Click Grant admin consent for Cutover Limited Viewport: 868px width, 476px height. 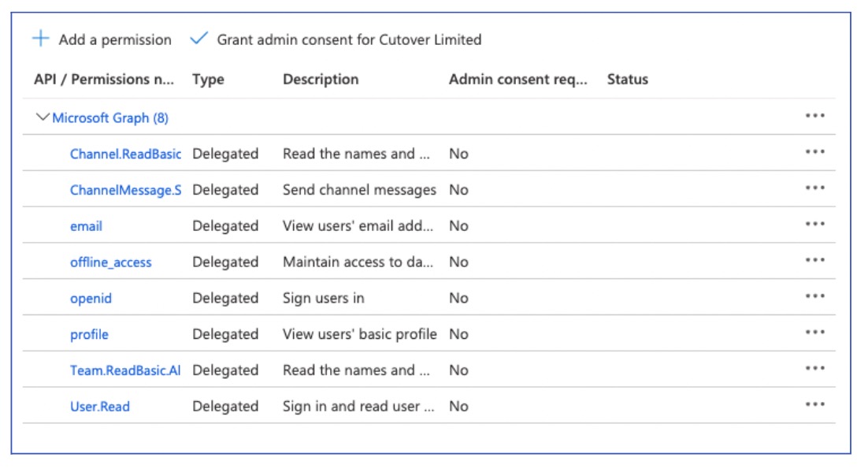(x=349, y=39)
